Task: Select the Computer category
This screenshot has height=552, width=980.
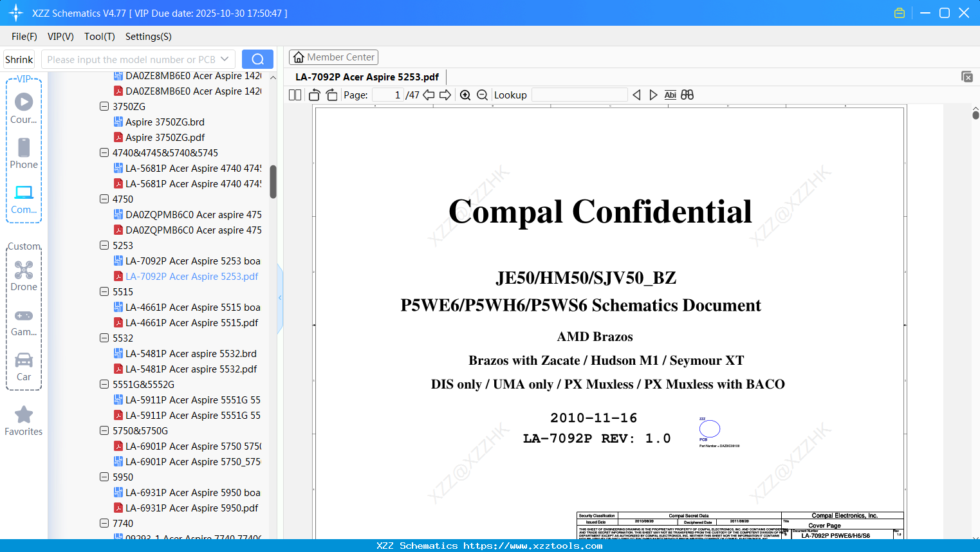Action: coord(24,199)
